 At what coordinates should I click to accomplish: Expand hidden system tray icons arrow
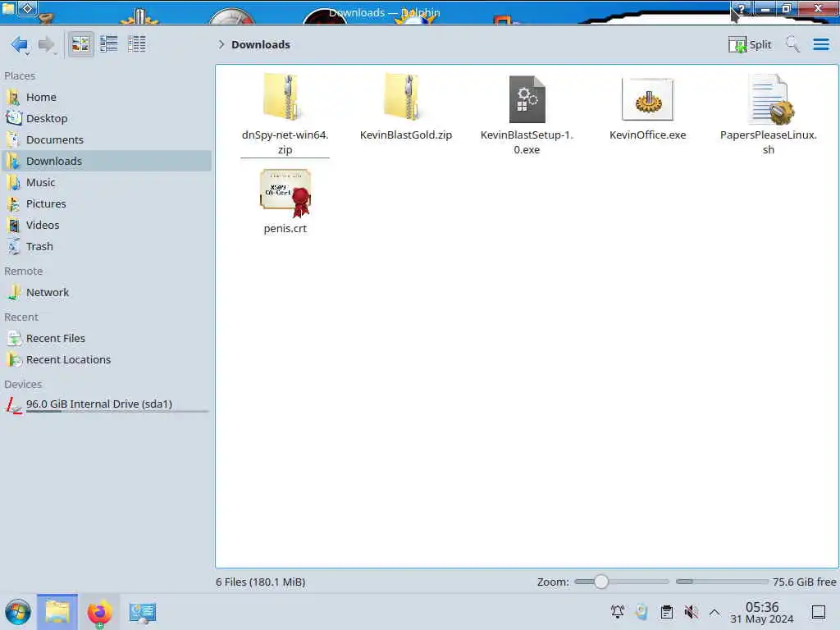[714, 612]
